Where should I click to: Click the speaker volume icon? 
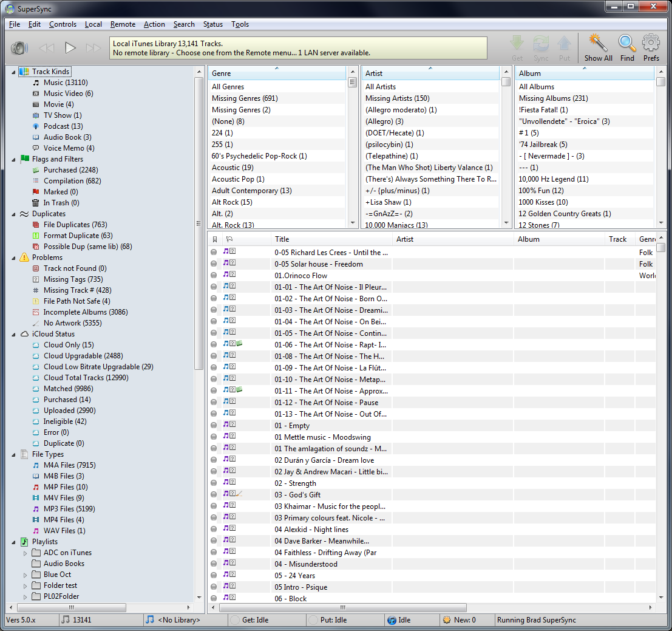click(19, 48)
